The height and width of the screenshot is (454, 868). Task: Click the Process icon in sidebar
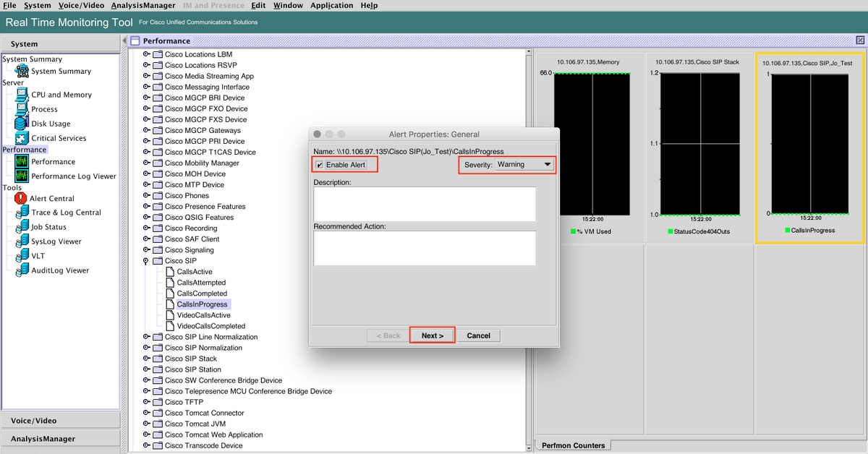[x=22, y=109]
